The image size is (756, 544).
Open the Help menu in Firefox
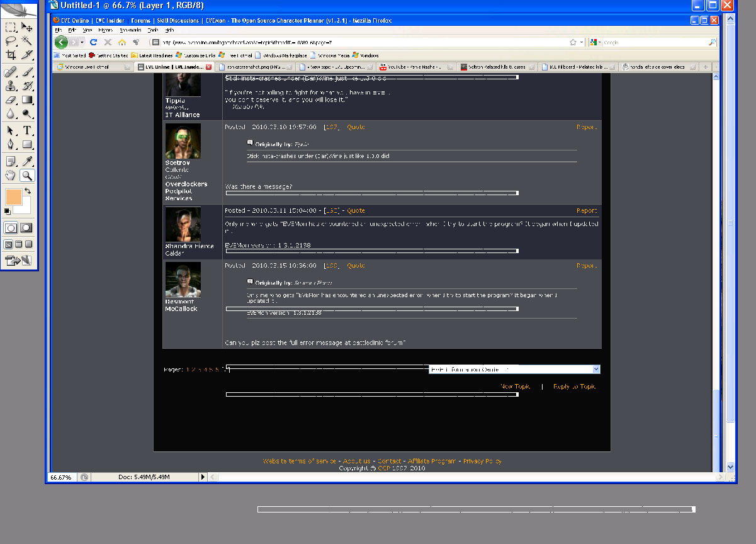point(169,30)
